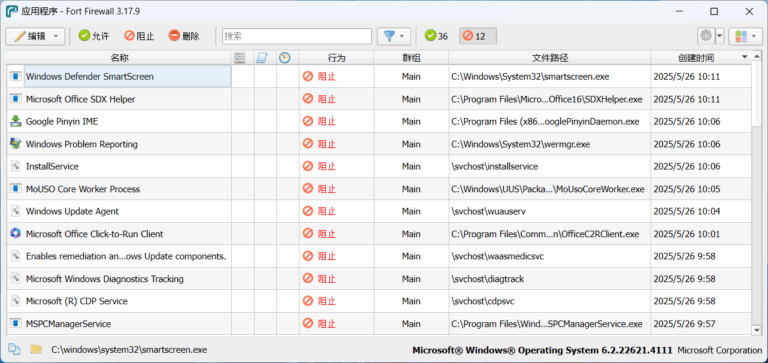Screen dimensions: 768x363
Task: Select the MoUSO Core Worker Process name
Action: tap(83, 189)
